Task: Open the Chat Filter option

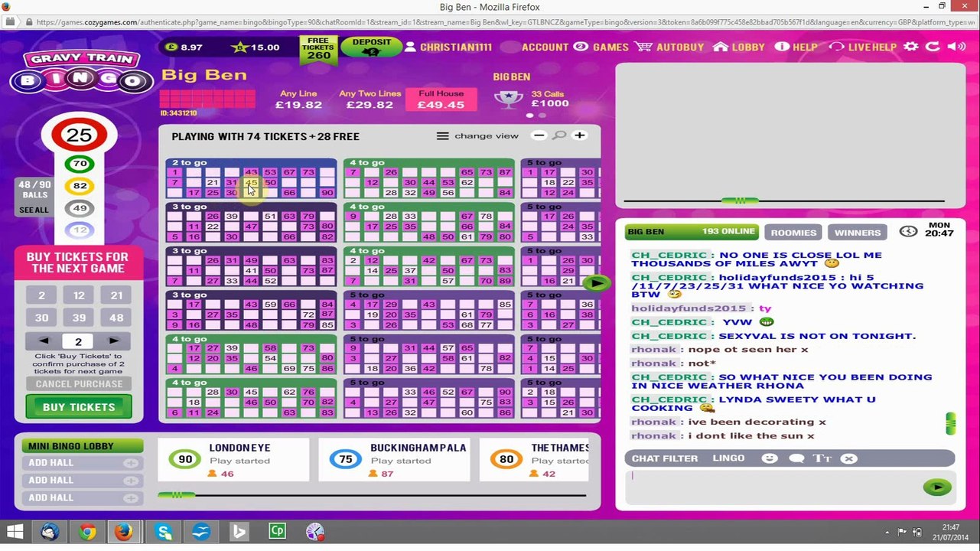Action: 665,458
